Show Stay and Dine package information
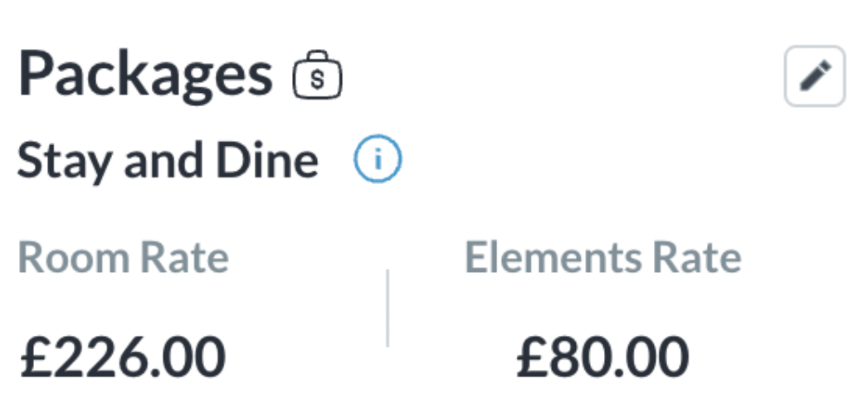Viewport: 868px width, 403px height. (x=378, y=160)
